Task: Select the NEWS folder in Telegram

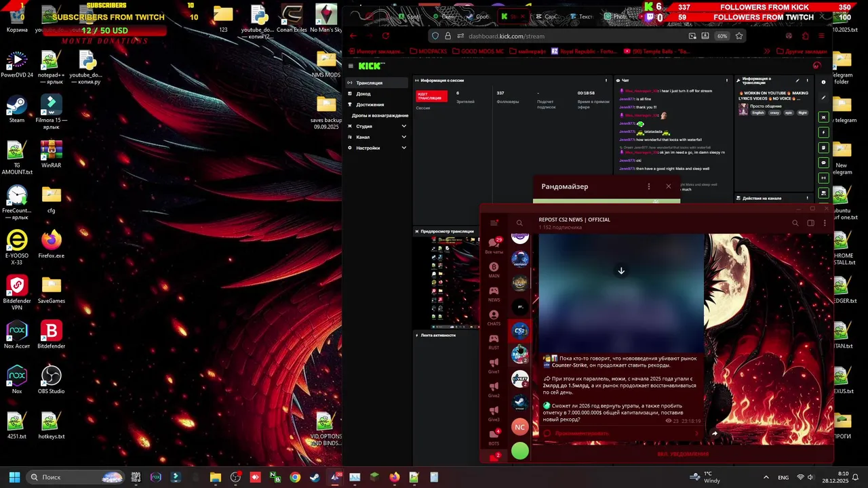Action: (x=494, y=293)
